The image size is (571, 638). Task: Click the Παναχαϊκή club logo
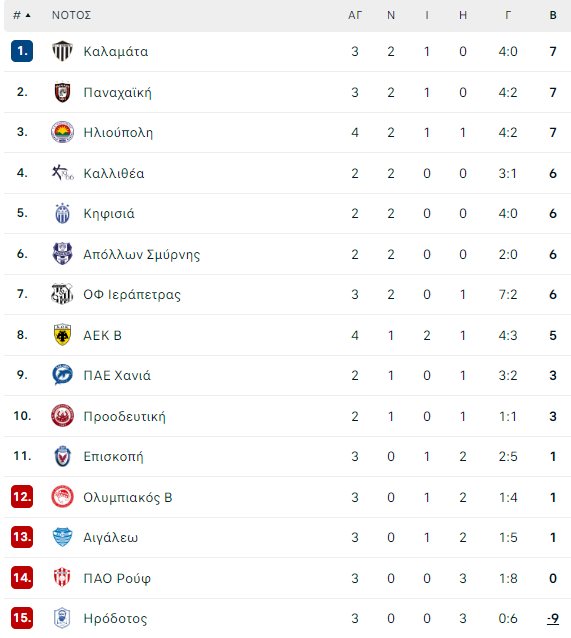coord(62,92)
